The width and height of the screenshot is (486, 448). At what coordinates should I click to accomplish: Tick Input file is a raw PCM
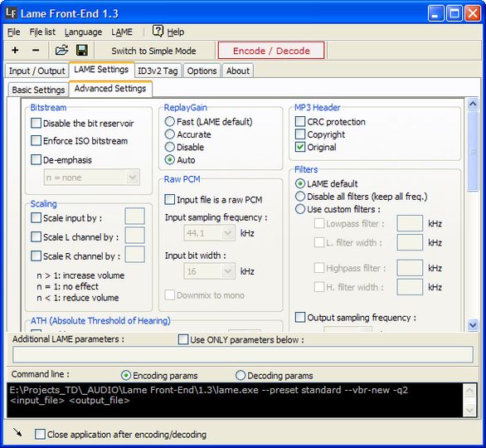(x=169, y=199)
